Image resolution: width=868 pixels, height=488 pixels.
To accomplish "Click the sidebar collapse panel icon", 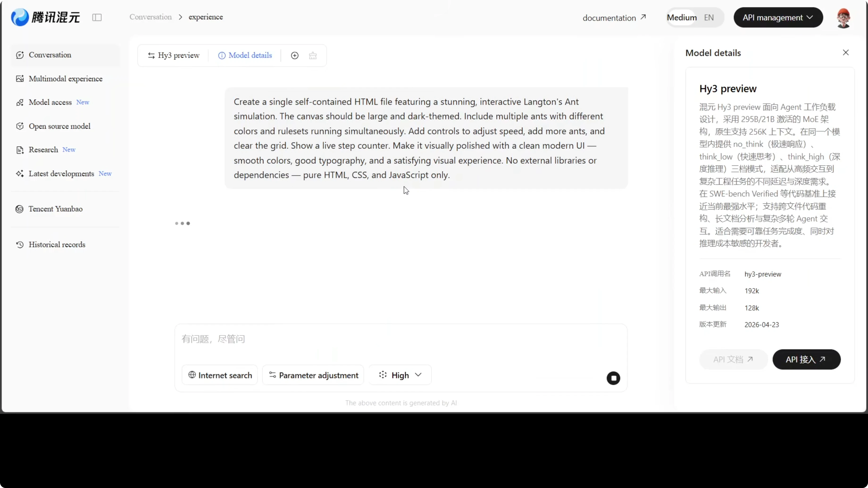I will [x=97, y=17].
